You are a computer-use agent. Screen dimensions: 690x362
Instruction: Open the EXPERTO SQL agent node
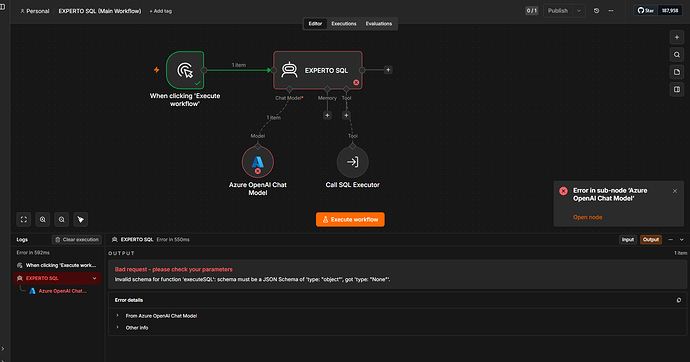318,70
